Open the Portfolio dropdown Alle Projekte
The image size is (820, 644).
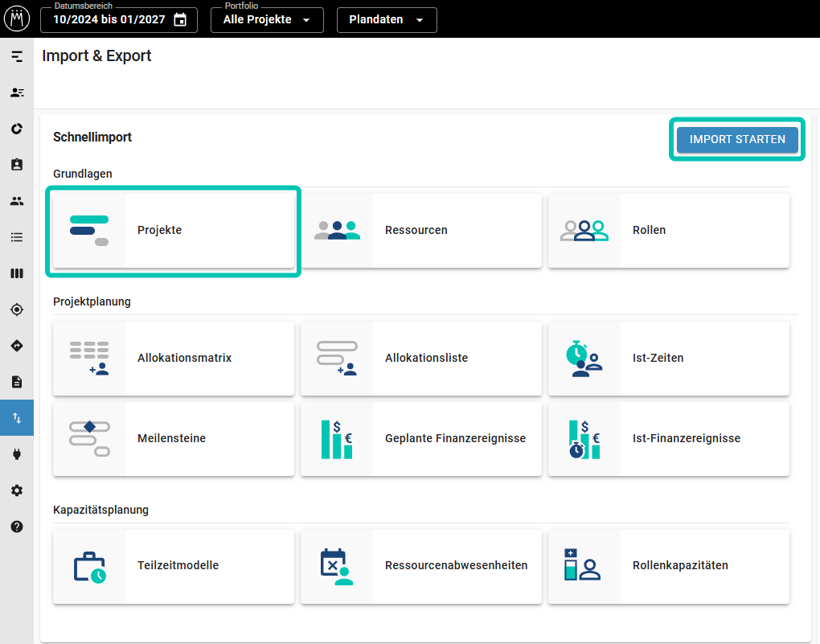click(x=267, y=20)
